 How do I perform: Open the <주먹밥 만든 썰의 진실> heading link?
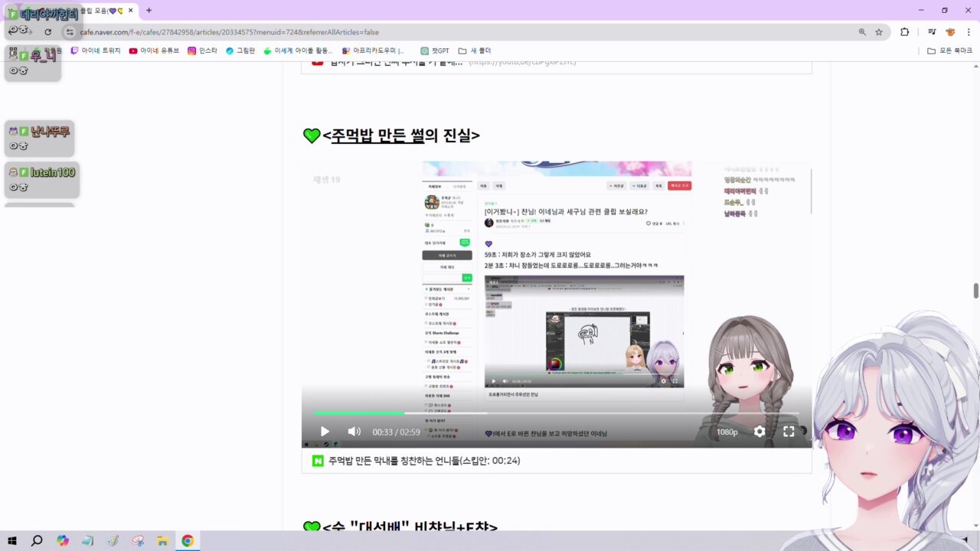[401, 135]
